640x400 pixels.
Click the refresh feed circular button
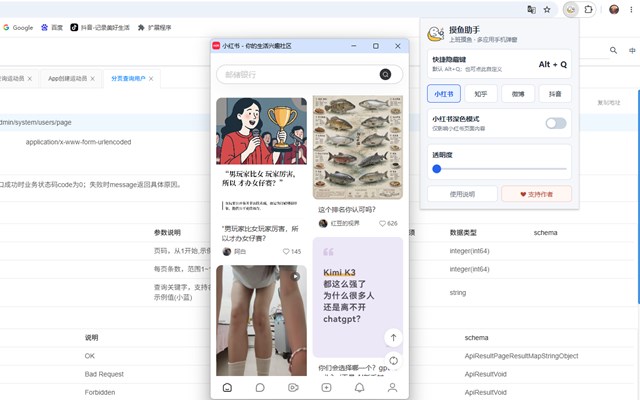pos(393,360)
